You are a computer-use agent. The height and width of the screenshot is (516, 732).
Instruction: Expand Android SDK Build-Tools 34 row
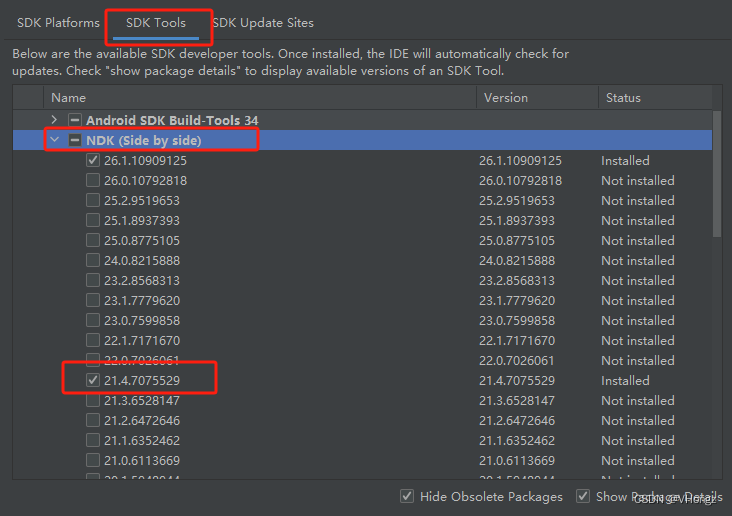[54, 120]
